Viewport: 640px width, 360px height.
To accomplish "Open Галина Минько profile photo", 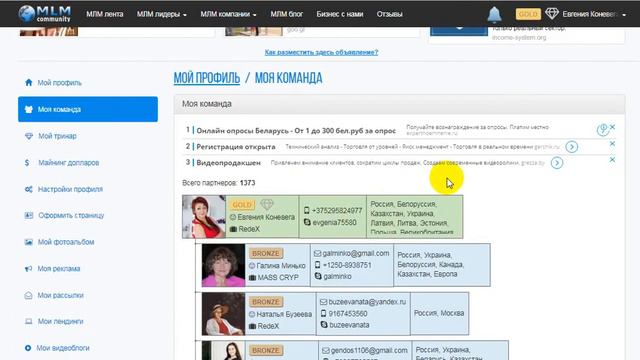I will point(223,265).
